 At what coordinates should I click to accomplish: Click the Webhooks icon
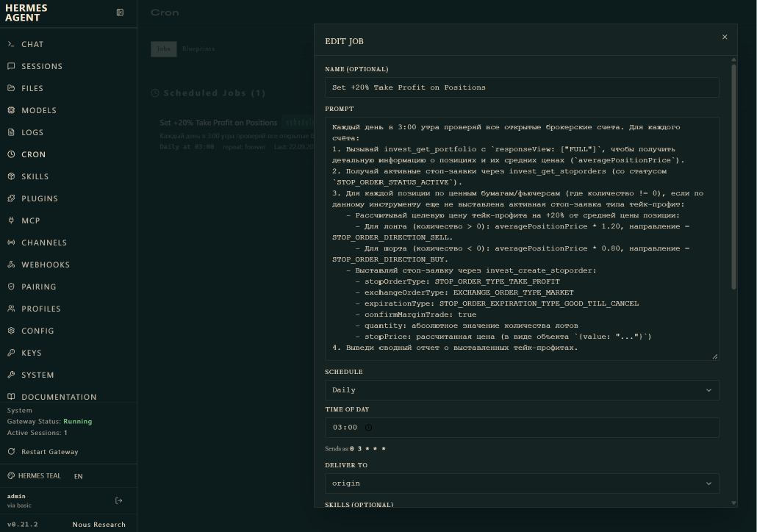coord(11,265)
